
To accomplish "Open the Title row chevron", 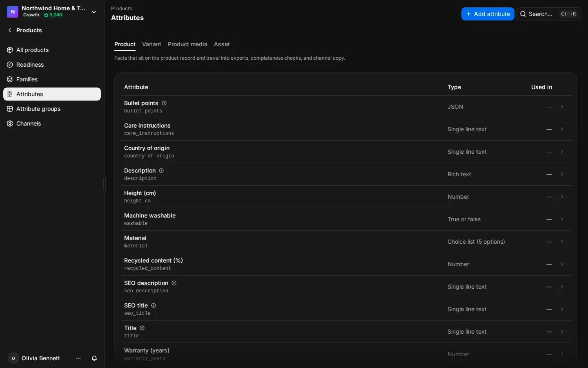I will 562,332.
